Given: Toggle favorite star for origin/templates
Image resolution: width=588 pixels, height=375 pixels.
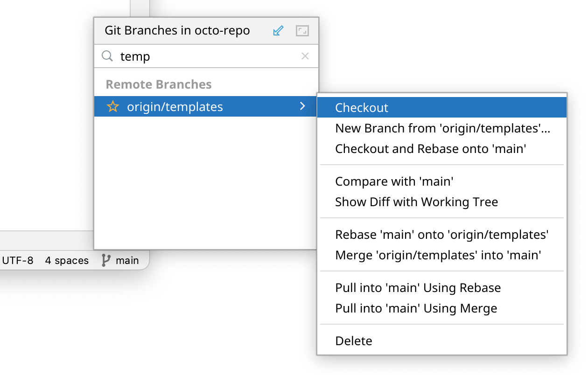Looking at the screenshot, I should [x=112, y=107].
